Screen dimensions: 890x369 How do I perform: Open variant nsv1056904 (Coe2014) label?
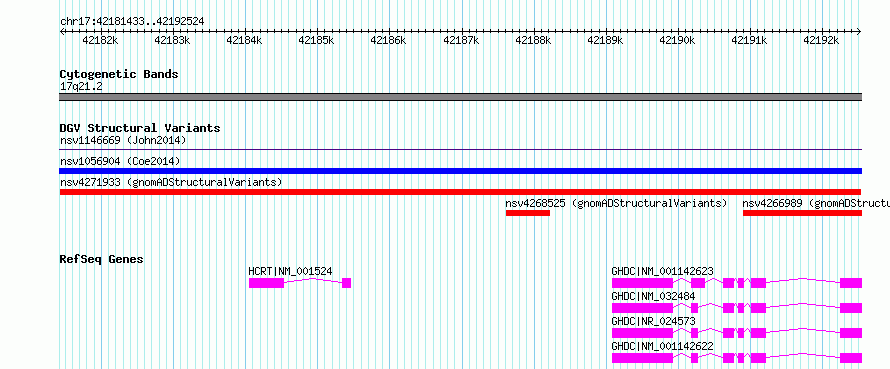click(120, 161)
